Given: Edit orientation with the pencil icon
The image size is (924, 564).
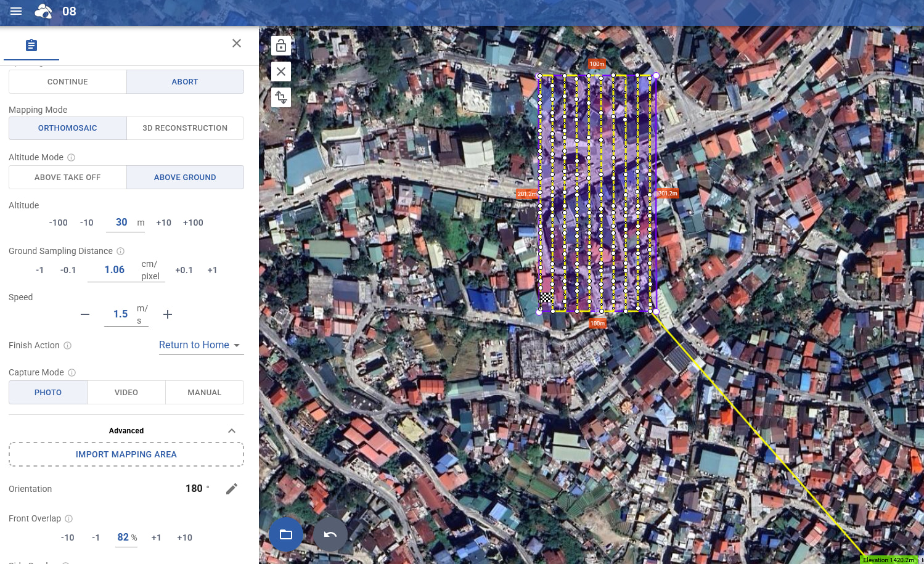Looking at the screenshot, I should (232, 489).
